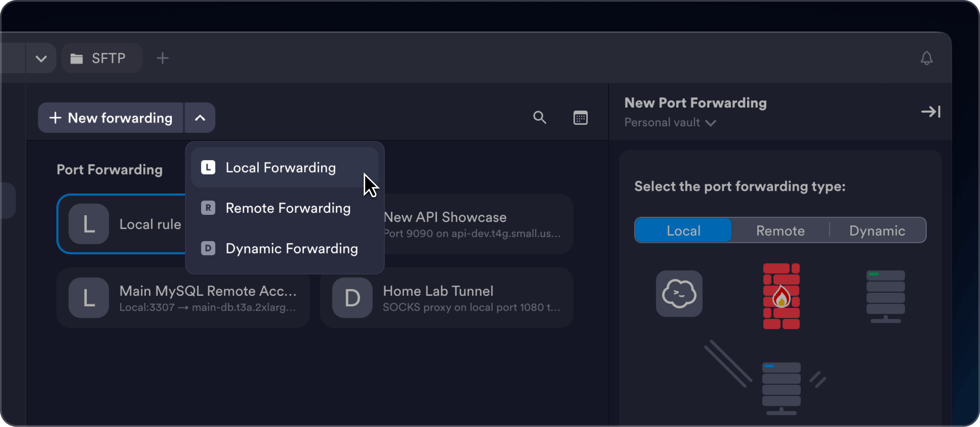
Task: Click the L badge on Local rule
Action: coord(89,224)
